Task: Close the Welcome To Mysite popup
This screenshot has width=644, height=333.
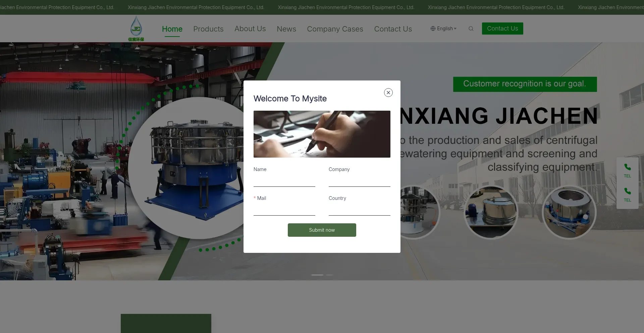Action: coord(388,93)
